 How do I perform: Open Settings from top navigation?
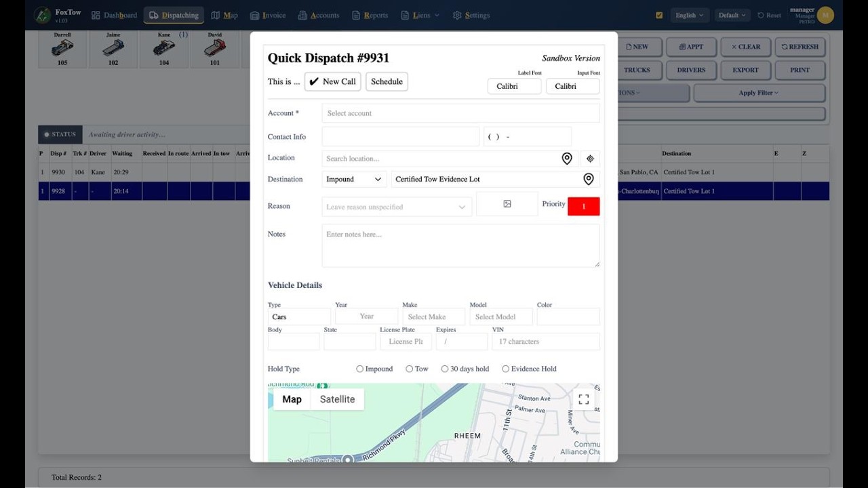pos(471,15)
